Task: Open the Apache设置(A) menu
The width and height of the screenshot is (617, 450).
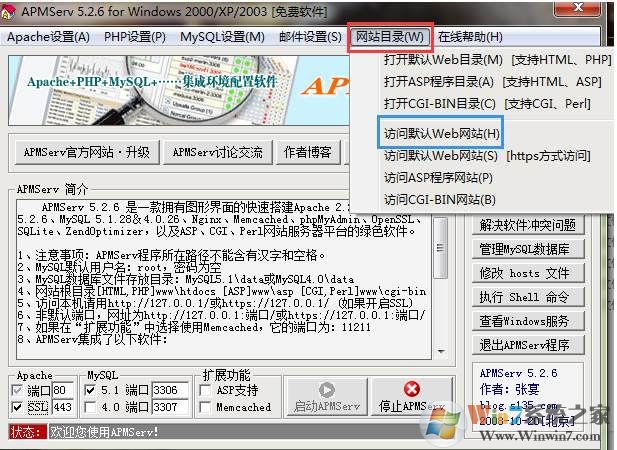Action: click(48, 37)
